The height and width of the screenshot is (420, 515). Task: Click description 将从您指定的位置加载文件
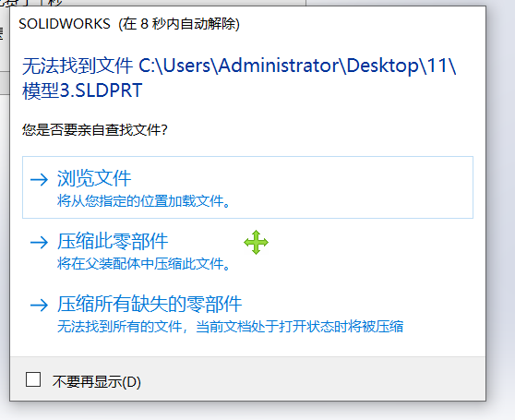coord(144,201)
